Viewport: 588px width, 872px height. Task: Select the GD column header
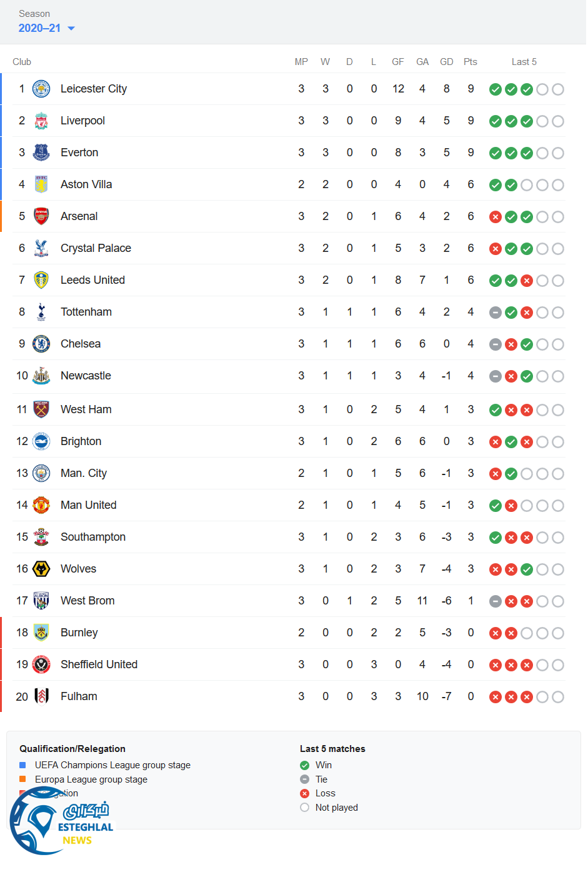[446, 62]
